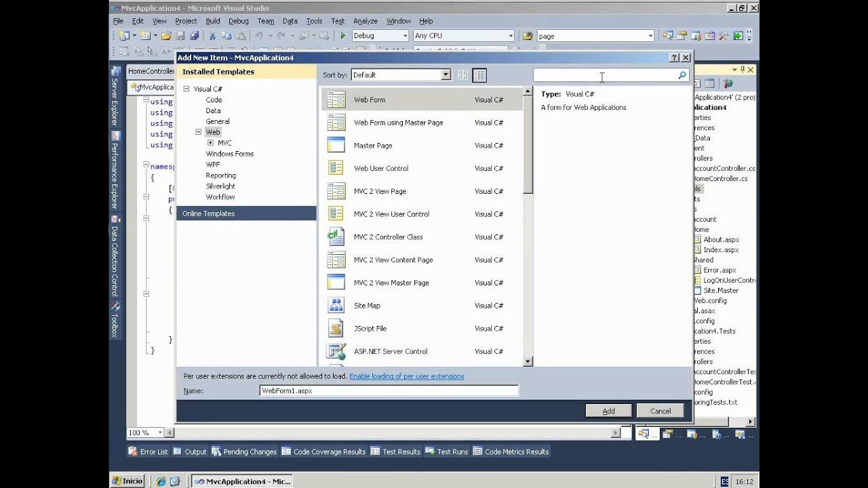The height and width of the screenshot is (488, 868).
Task: Expand the MVC tree node
Action: pyautogui.click(x=210, y=143)
